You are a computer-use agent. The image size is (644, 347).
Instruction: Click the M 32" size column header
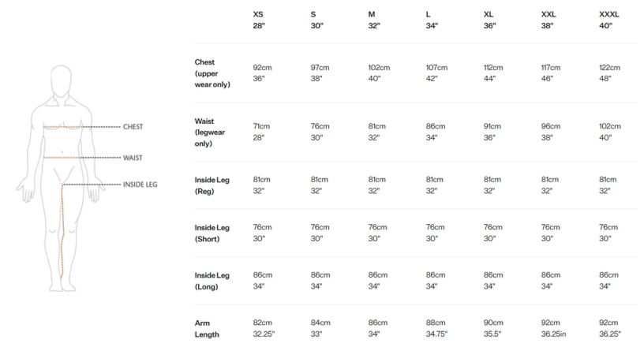374,20
